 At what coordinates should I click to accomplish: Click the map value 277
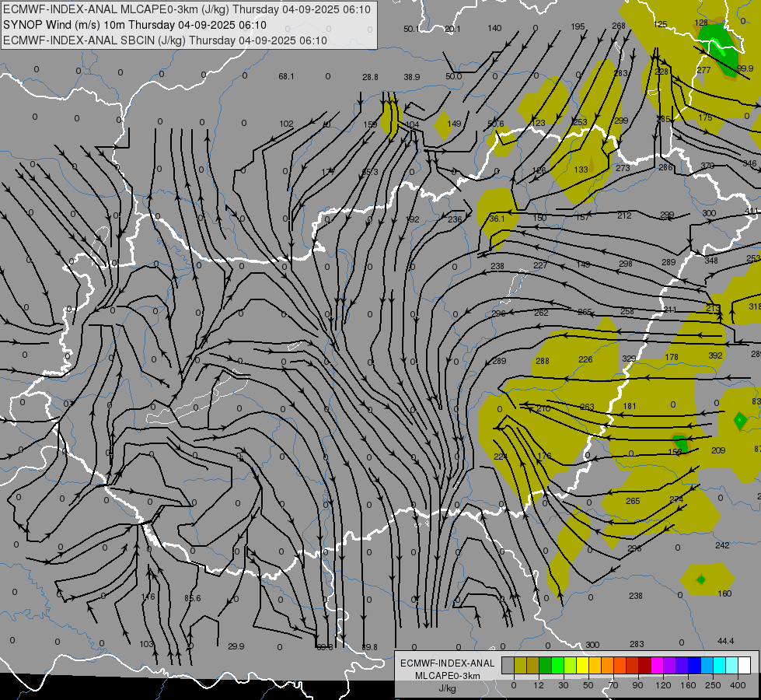tap(703, 70)
